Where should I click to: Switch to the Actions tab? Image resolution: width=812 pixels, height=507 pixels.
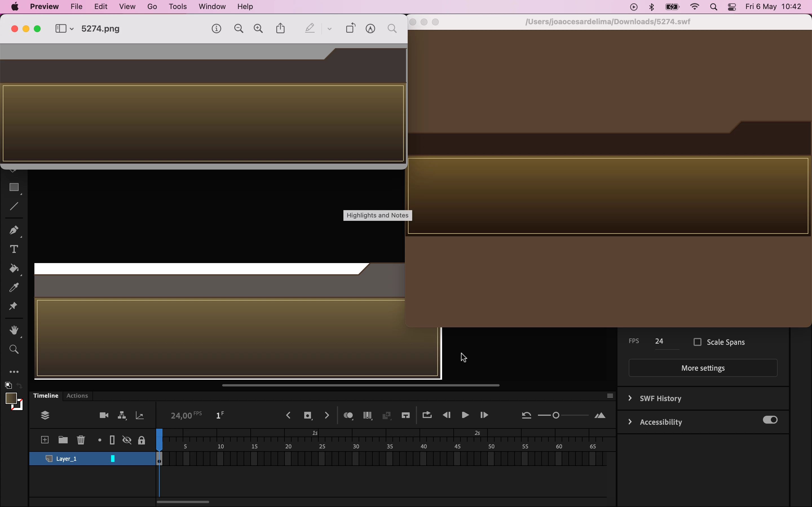77,396
